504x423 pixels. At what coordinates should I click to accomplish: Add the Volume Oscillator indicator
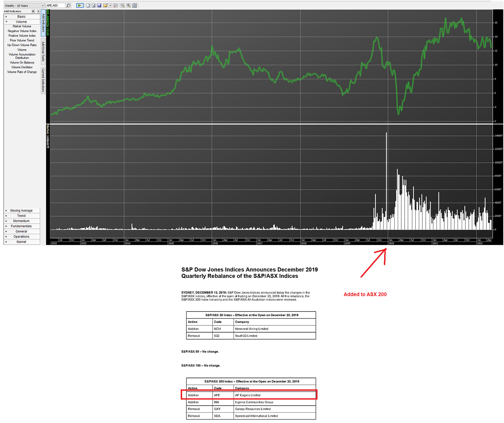(22, 67)
